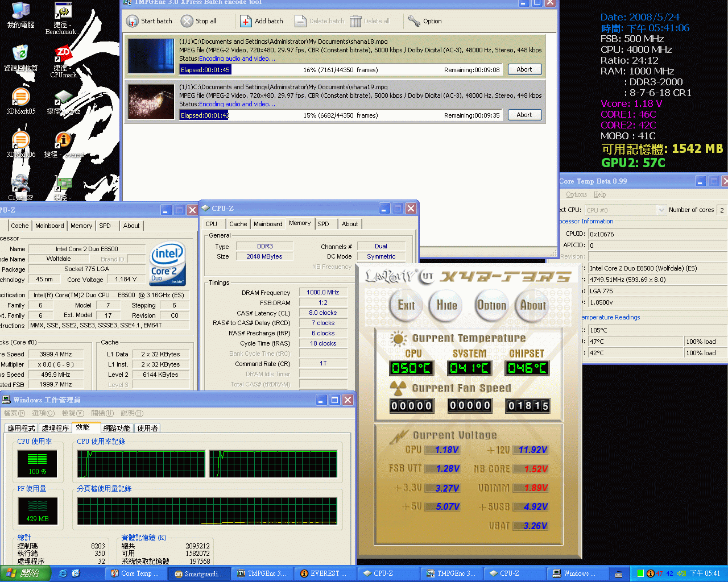728x582 pixels.
Task: Abort the shana19.mpg encoding job
Action: [524, 115]
